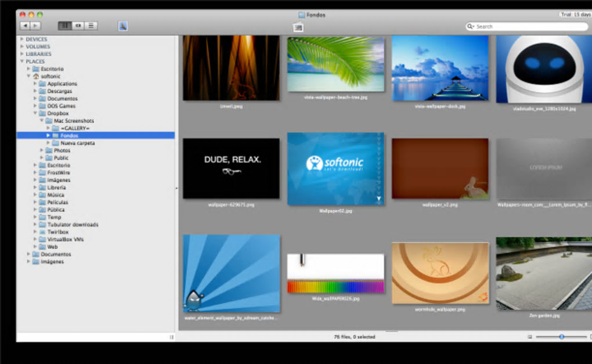Viewport: 592px width, 364px height.
Task: Click the Back navigation arrow
Action: click(25, 26)
